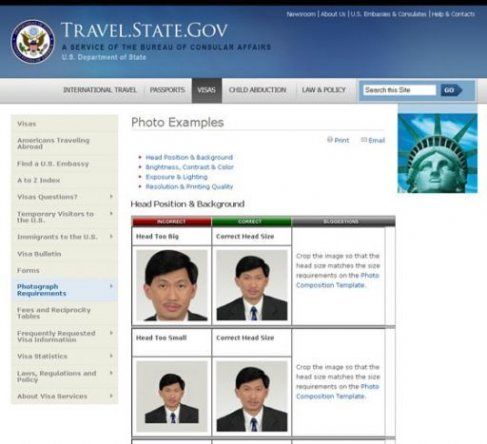The image size is (487, 444).
Task: Expand Frequently Requested Visa Information arrow
Action: [x=111, y=333]
